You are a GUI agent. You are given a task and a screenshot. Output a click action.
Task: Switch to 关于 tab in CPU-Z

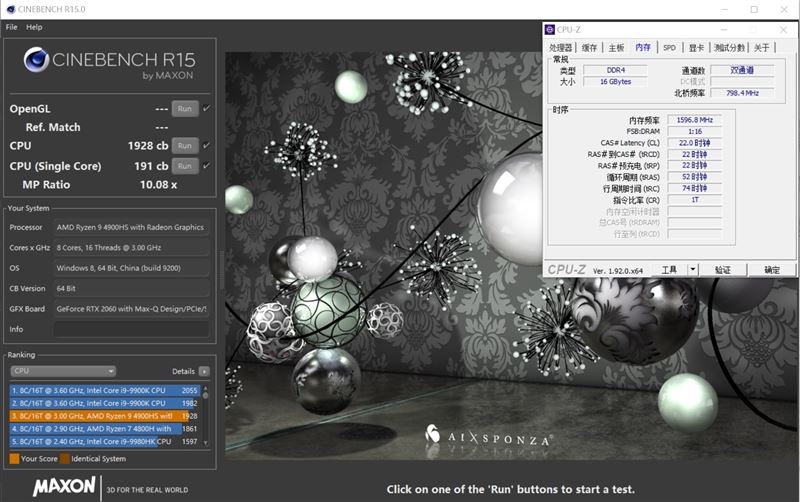(x=761, y=47)
